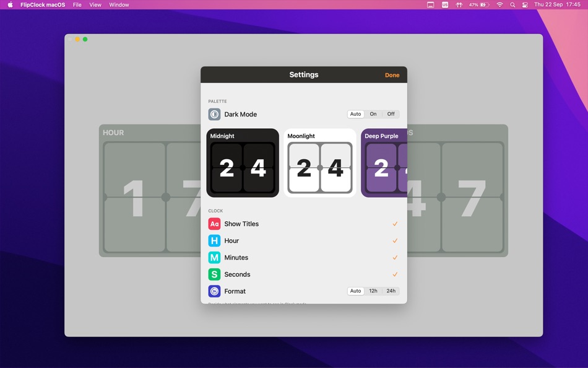Toggle the Show Titles checkmark

[395, 224]
